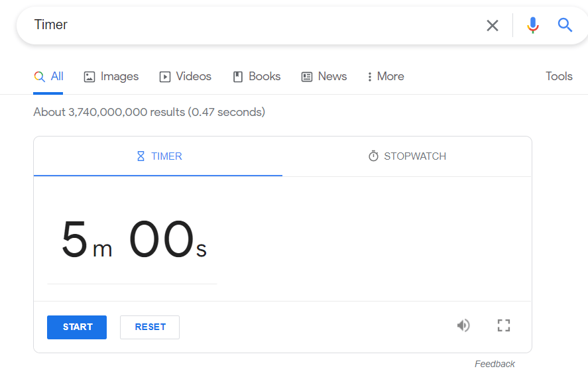
Task: Click the hourglass icon on the TIMER tab
Action: [141, 156]
